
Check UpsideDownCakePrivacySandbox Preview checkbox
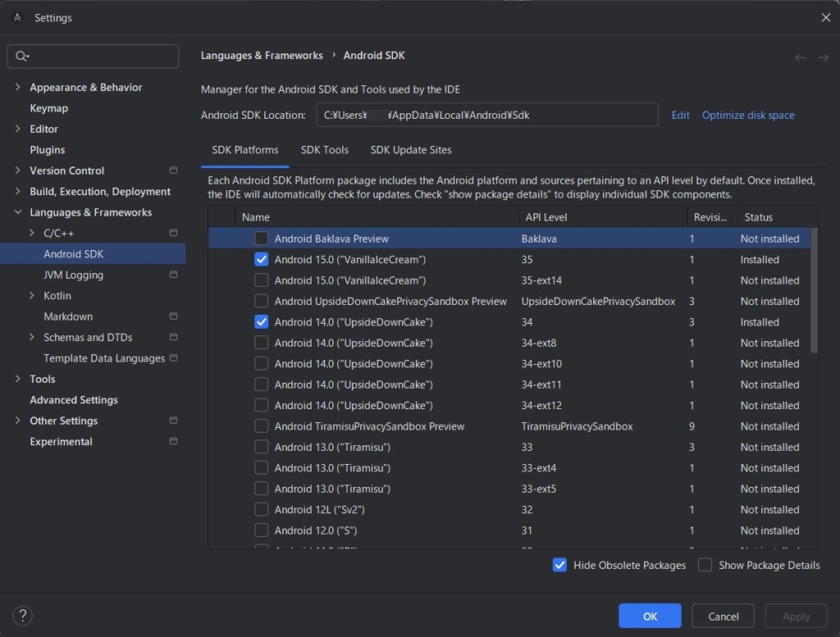click(262, 301)
